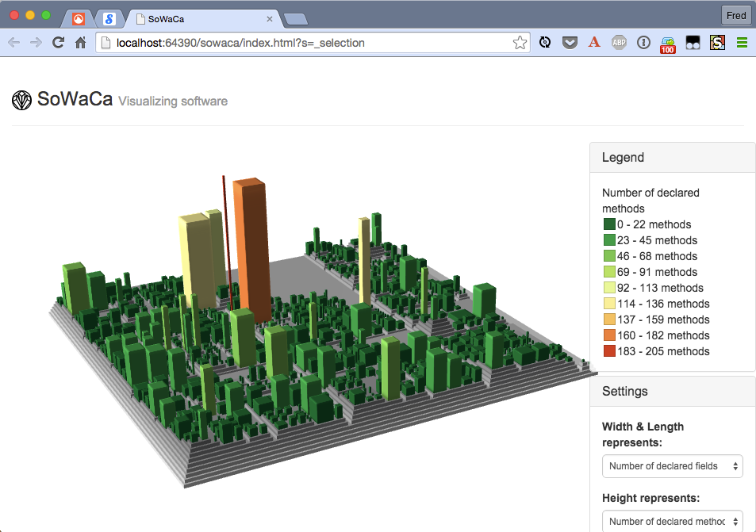756x532 pixels.
Task: Open Chrome's hamburger menu
Action: click(741, 42)
